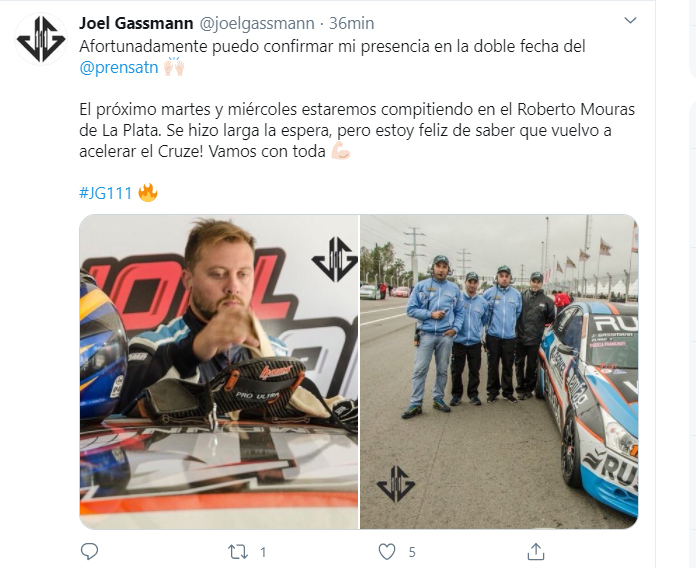Screen dimensions: 696x568
Task: Open the 36min timestamp link
Action: point(352,23)
